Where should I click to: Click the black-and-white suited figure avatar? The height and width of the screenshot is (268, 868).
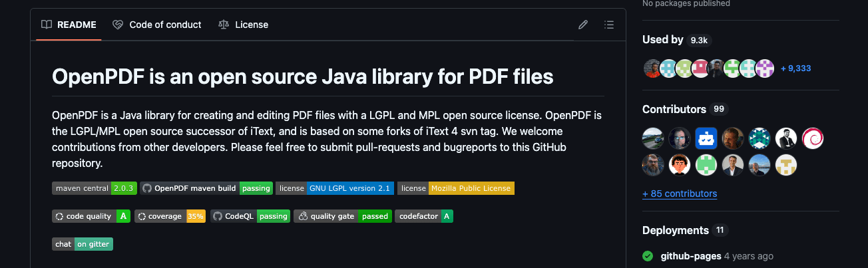point(786,138)
